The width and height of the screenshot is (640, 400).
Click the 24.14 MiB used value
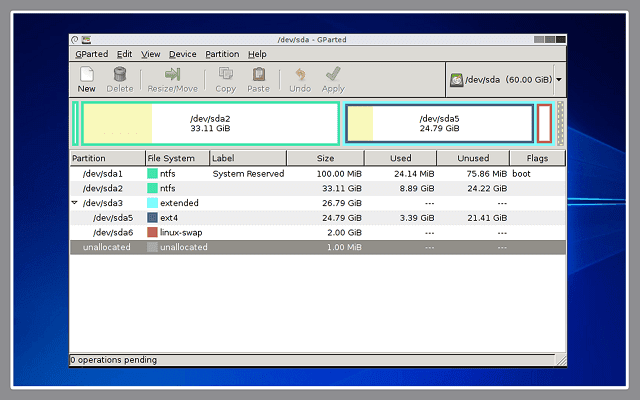point(414,174)
